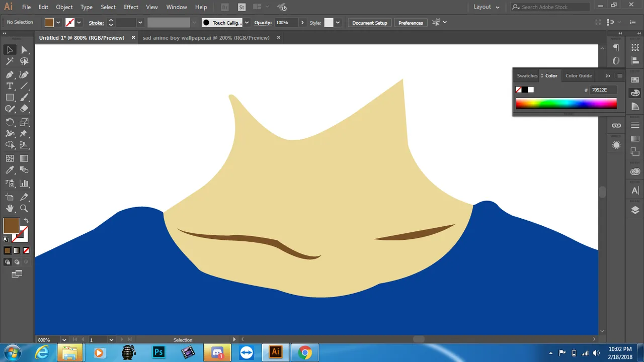The image size is (644, 362).
Task: Choose the Line Segment tool
Action: pos(24,86)
